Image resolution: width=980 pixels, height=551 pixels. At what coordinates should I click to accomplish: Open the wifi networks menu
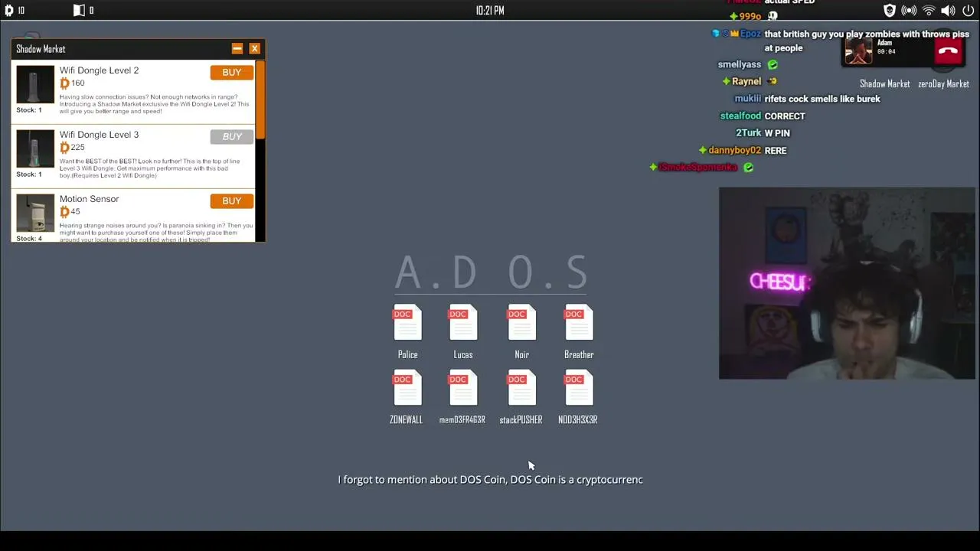click(x=929, y=10)
